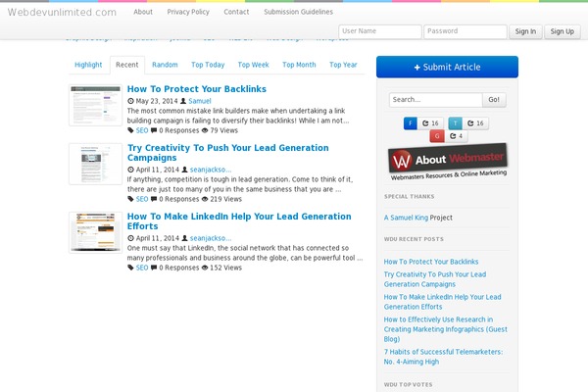Open sidebar link Effectively Use Research Infographics
Viewport: 588px width, 392px height.
click(x=446, y=329)
